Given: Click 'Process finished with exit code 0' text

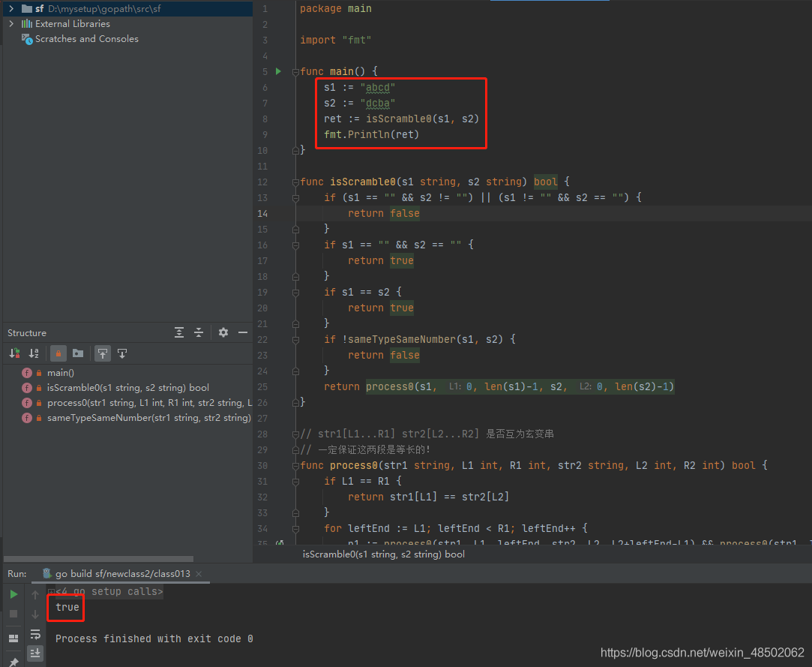Looking at the screenshot, I should pyautogui.click(x=154, y=638).
